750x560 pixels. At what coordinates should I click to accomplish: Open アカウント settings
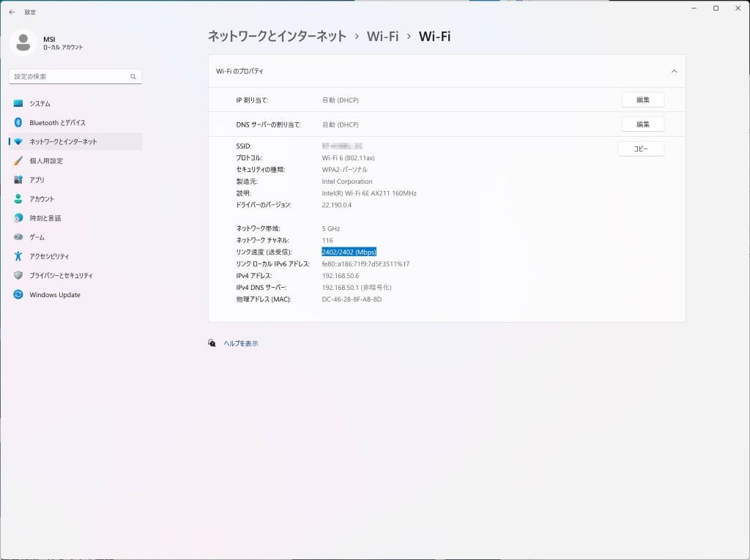pyautogui.click(x=75, y=199)
